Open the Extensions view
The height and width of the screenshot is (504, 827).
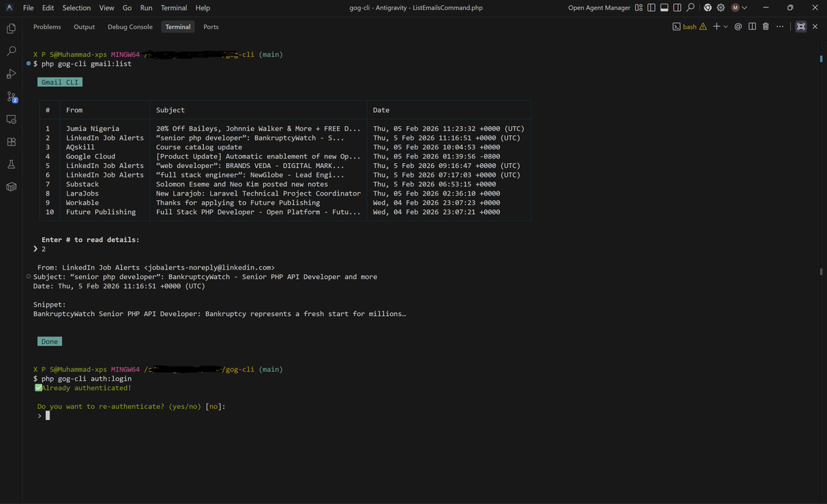point(11,142)
